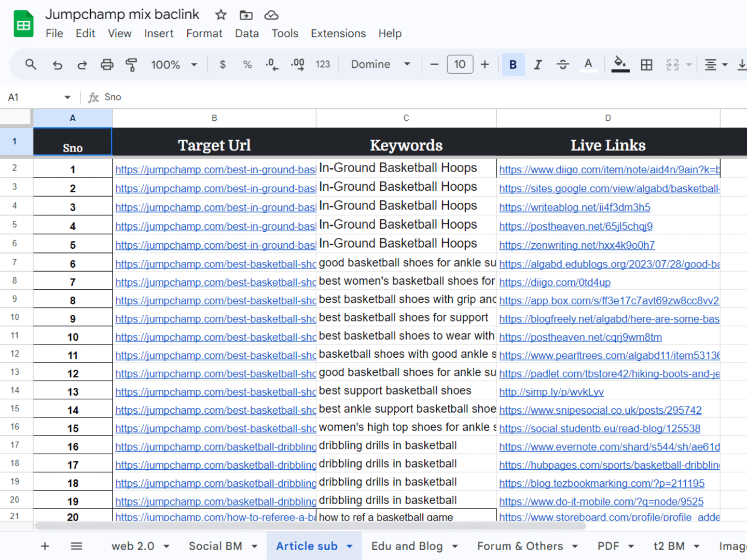Image resolution: width=747 pixels, height=560 pixels.
Task: Open the Insert menu
Action: [x=159, y=34]
